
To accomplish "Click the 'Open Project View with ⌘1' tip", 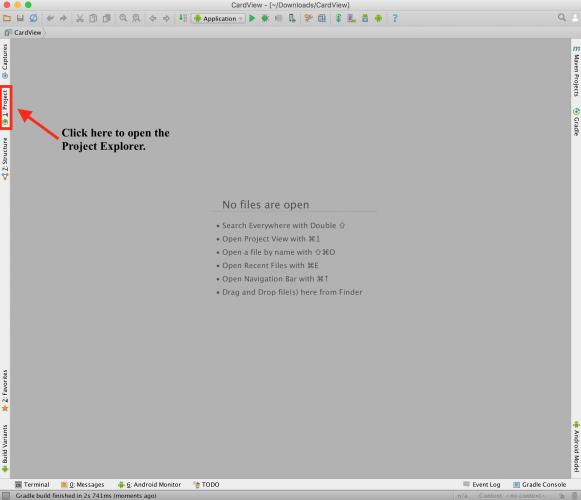I will point(271,239).
